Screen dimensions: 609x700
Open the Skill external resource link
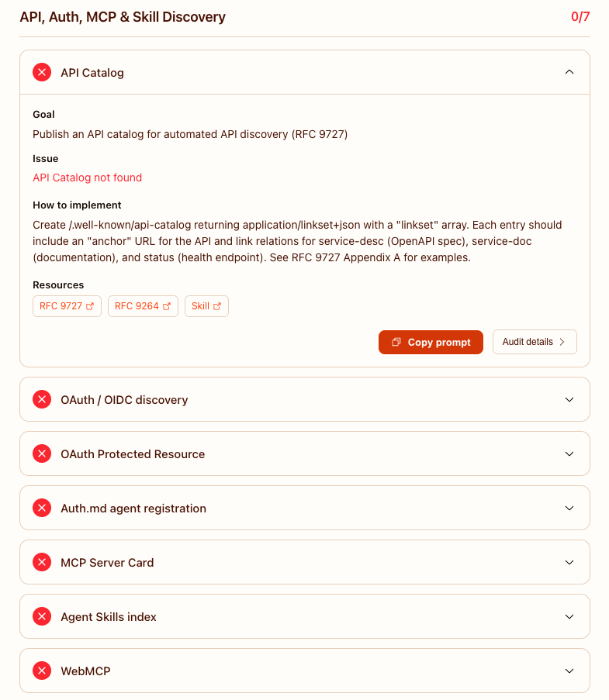[x=207, y=306]
